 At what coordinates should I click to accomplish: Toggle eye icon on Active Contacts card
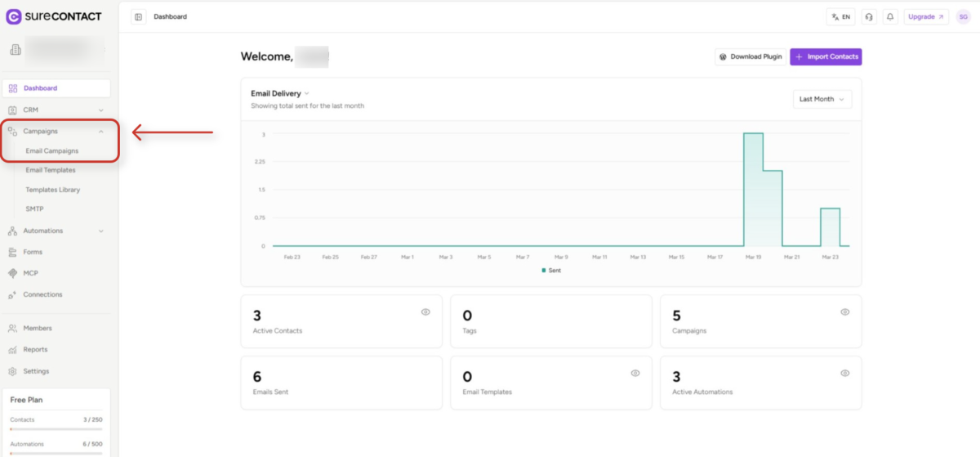pyautogui.click(x=425, y=312)
